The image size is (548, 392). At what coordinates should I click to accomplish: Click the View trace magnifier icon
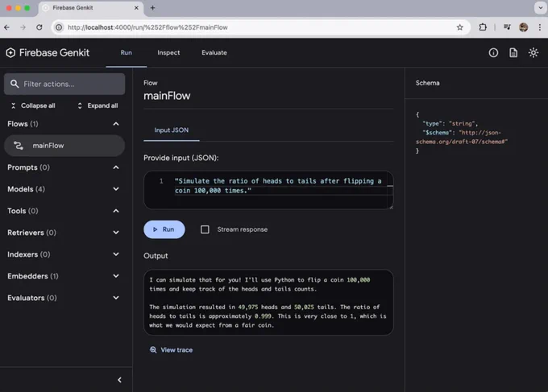153,350
